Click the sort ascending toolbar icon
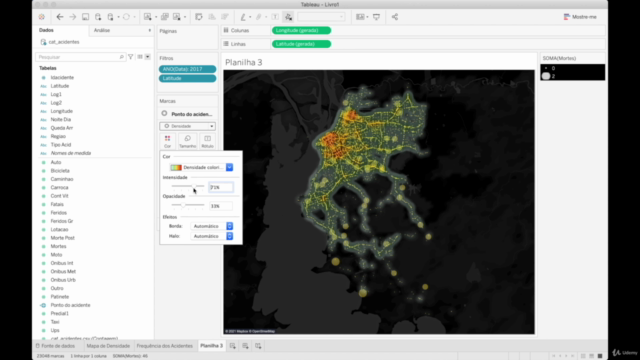 tap(212, 17)
